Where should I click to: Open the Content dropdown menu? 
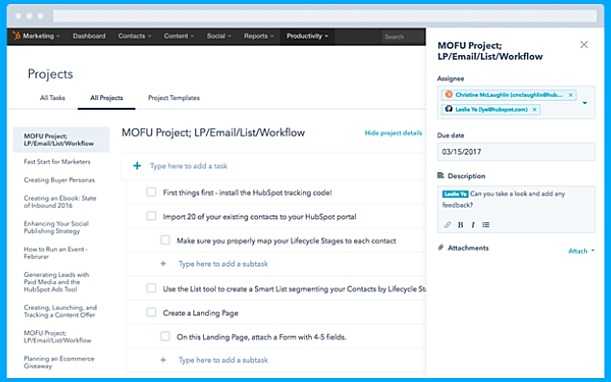179,36
